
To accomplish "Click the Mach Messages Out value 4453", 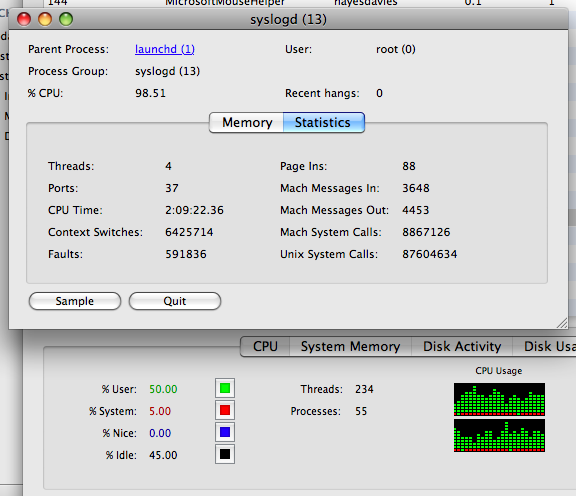I will point(416,210).
